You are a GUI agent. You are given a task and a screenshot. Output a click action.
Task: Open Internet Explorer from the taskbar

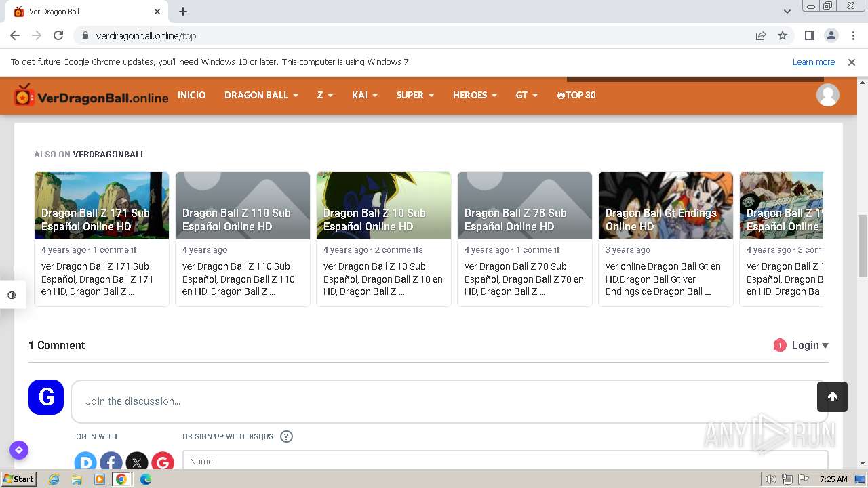pyautogui.click(x=54, y=479)
